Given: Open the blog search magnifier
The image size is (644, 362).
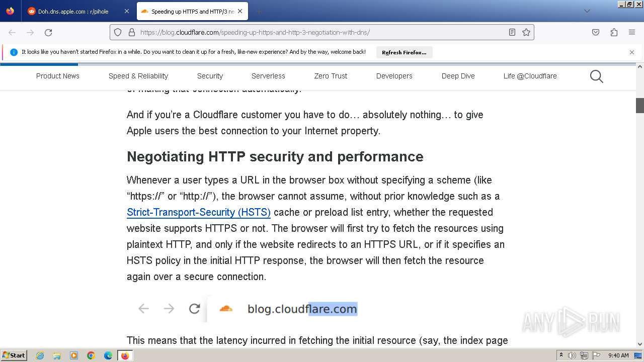Looking at the screenshot, I should point(597,76).
